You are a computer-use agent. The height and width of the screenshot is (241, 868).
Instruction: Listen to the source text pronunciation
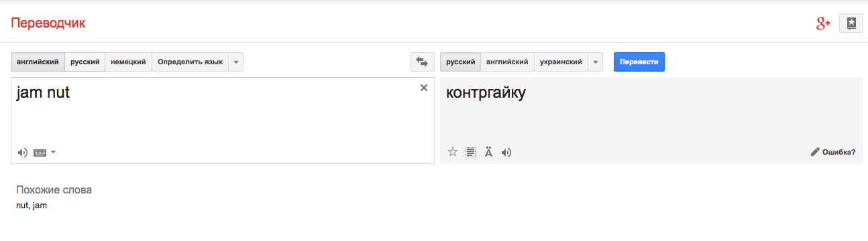(x=23, y=153)
